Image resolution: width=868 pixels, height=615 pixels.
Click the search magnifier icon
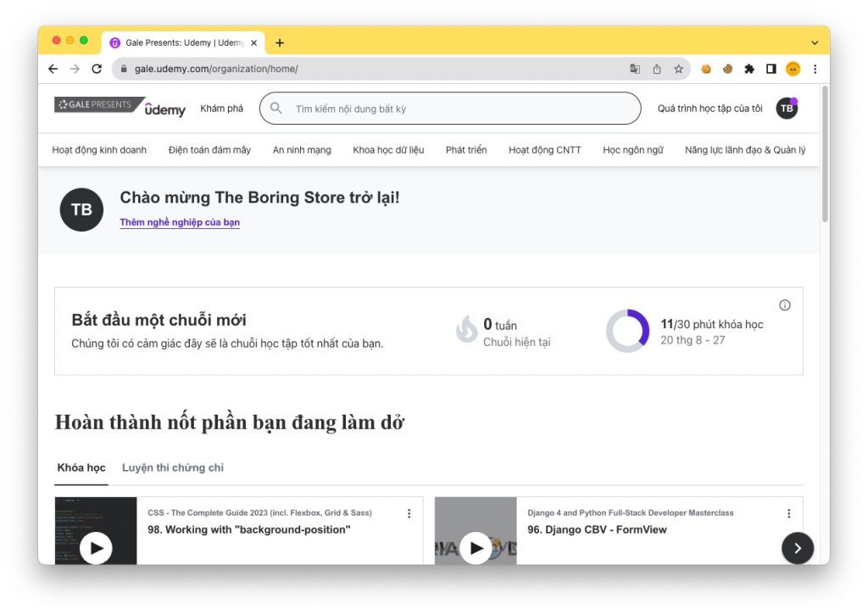point(275,108)
